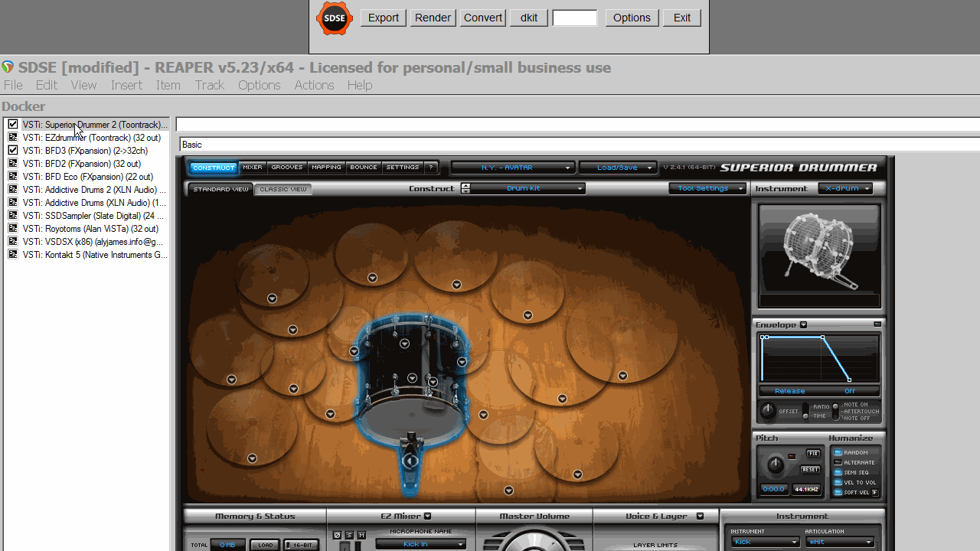
Task: Switch to the Mixer tab
Action: point(253,168)
